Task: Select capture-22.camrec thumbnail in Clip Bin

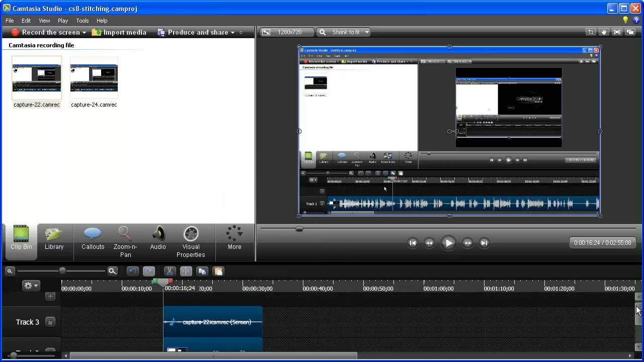Action: click(37, 78)
